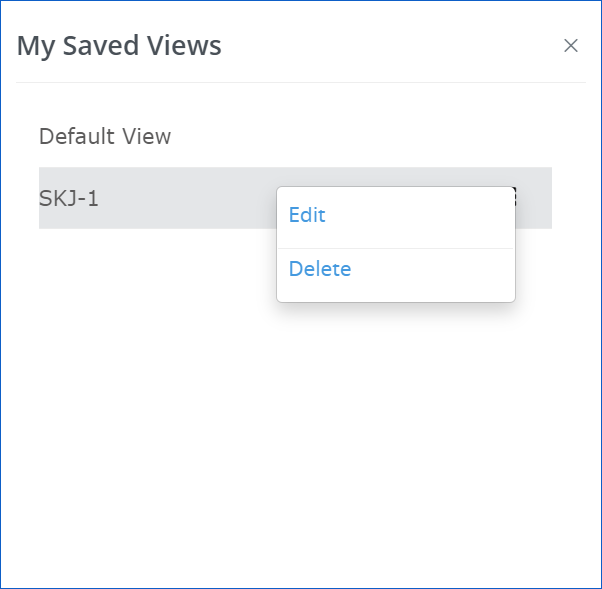
Task: Click Delete in SKJ-1 options popup
Action: tap(320, 269)
